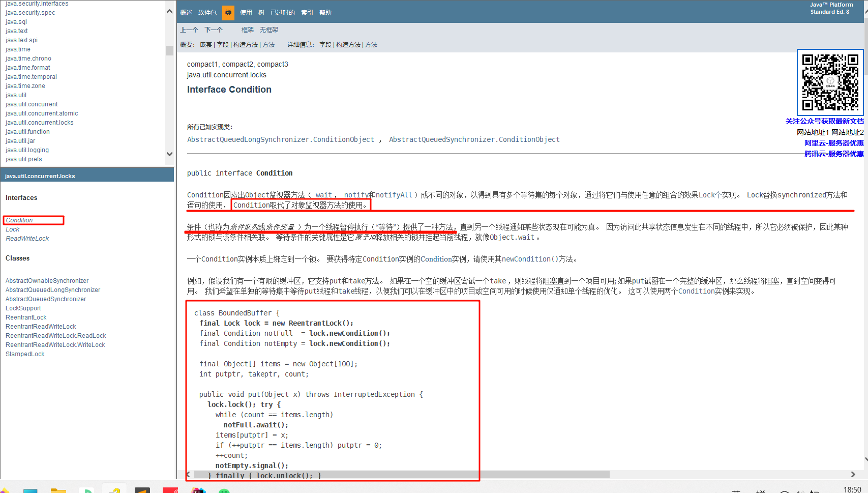Image resolution: width=868 pixels, height=493 pixels.
Task: Open the 概述 navigation item
Action: point(186,13)
